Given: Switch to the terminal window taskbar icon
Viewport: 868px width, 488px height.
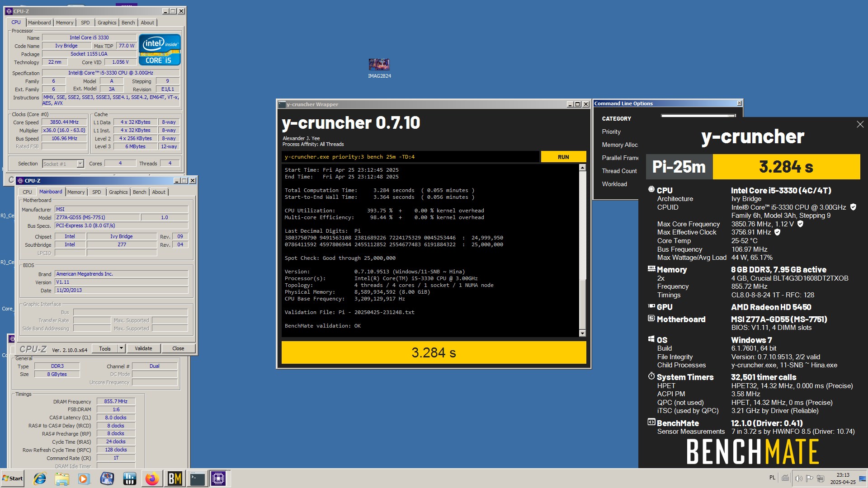Looking at the screenshot, I should coord(197,479).
